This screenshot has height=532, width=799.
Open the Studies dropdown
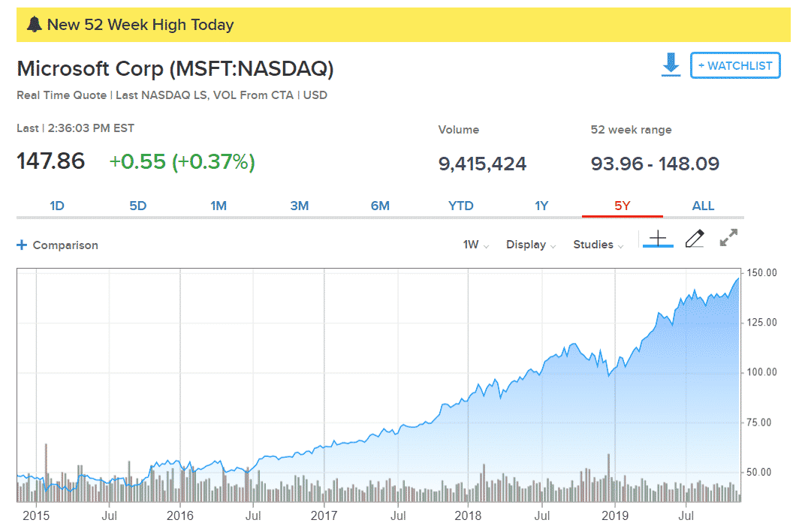coord(598,245)
